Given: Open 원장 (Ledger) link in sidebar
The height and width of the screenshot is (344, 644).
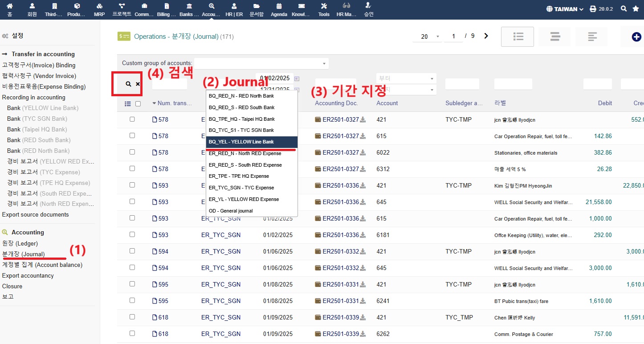Looking at the screenshot, I should (20, 243).
